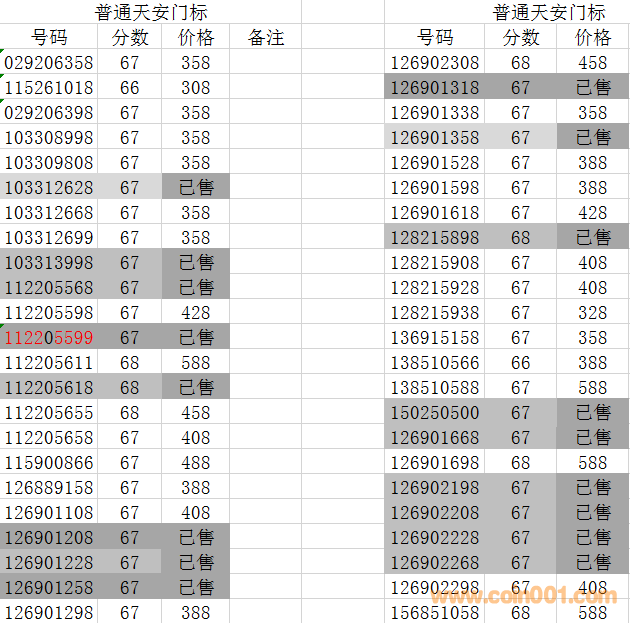This screenshot has height=623, width=630.
Task: Select price 588 next to 112205611
Action: (196, 363)
